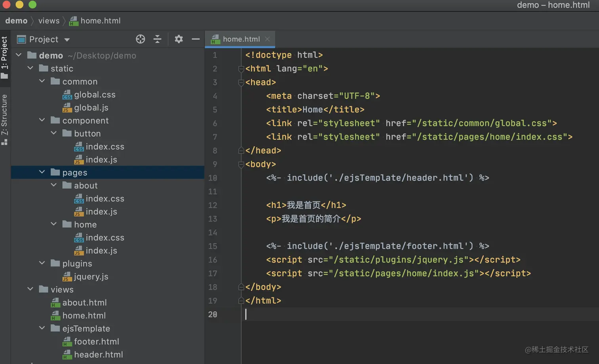Click the meta charset UTF-8 tag
599x364 pixels.
point(323,96)
